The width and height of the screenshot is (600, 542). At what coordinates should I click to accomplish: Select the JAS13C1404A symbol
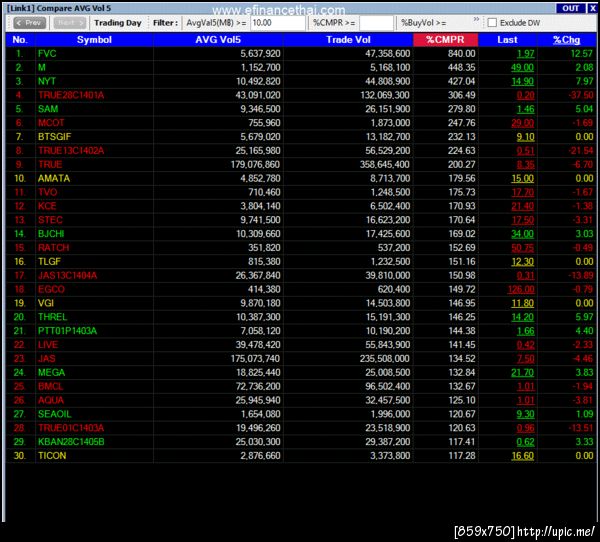(67, 275)
